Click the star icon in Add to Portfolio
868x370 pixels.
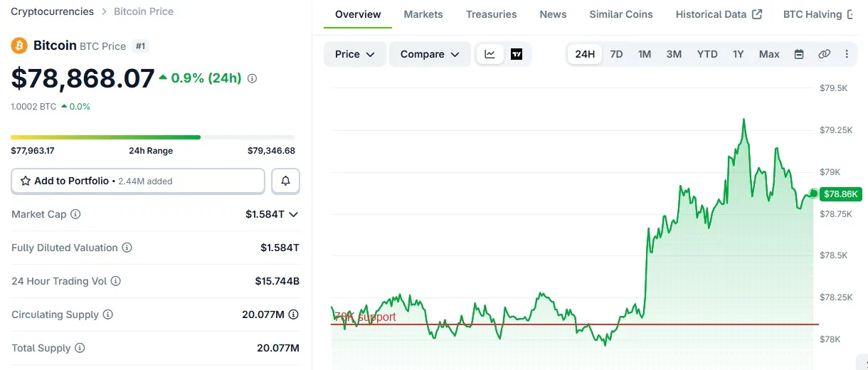click(x=26, y=181)
